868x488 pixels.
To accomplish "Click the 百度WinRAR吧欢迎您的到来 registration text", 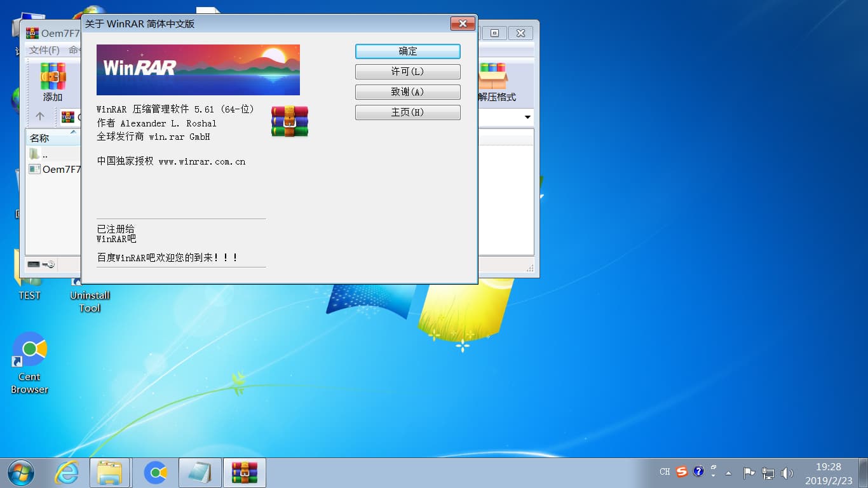I will pyautogui.click(x=168, y=258).
